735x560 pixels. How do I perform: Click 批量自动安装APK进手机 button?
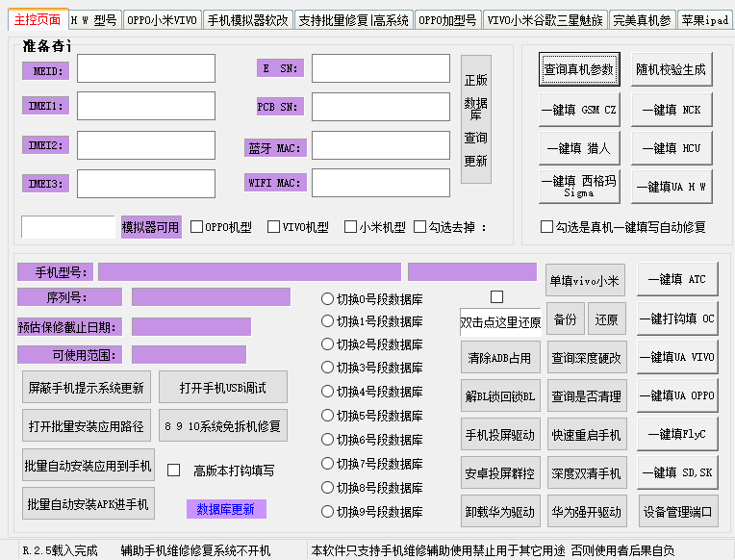pyautogui.click(x=89, y=504)
